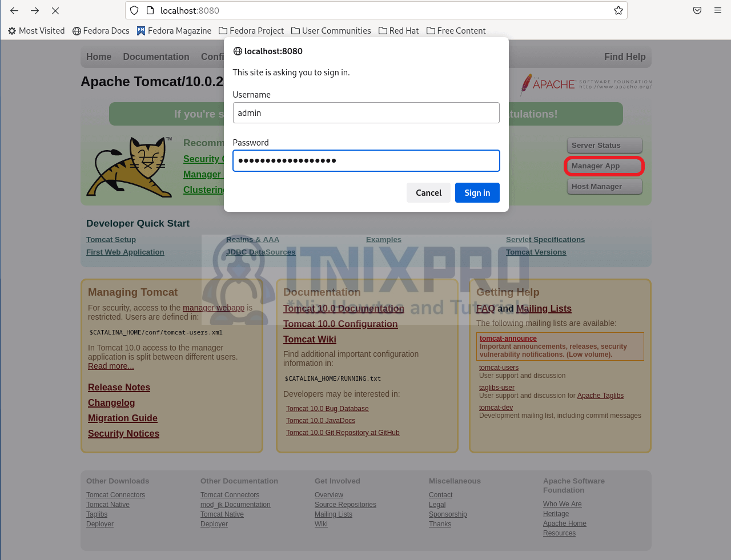Click the Username field containing admin
Image resolution: width=731 pixels, height=560 pixels.
(366, 113)
